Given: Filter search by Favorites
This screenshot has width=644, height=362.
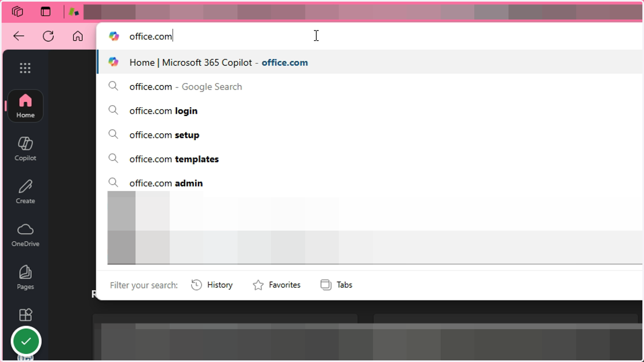Looking at the screenshot, I should pos(276,285).
